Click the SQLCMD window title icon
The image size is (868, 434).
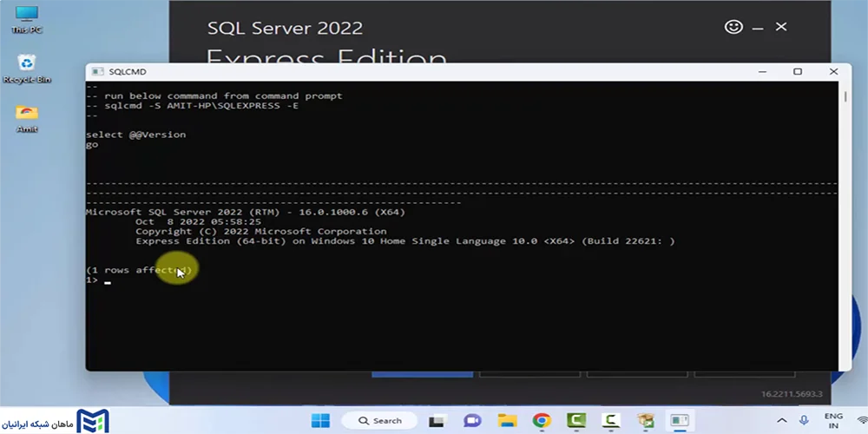pyautogui.click(x=97, y=72)
